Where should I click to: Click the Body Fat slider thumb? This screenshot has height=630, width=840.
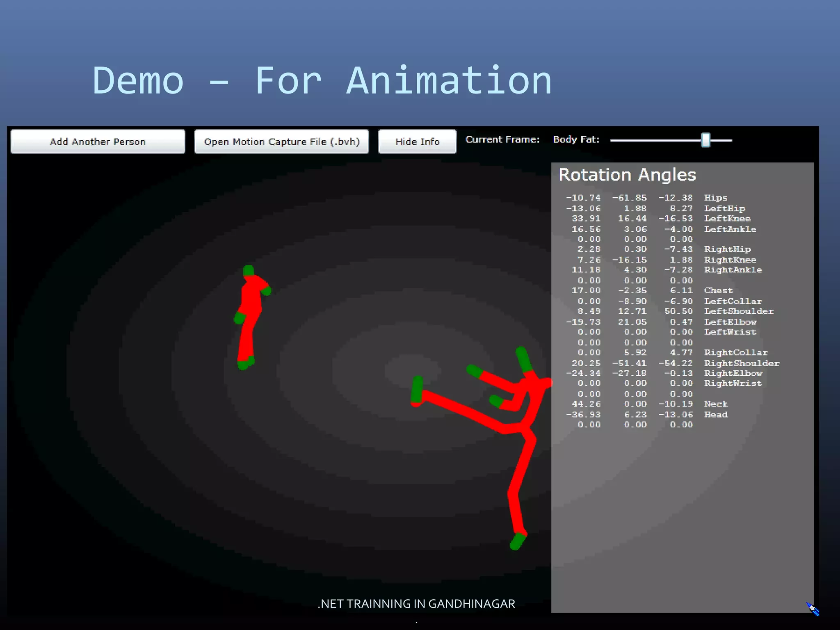tap(705, 140)
